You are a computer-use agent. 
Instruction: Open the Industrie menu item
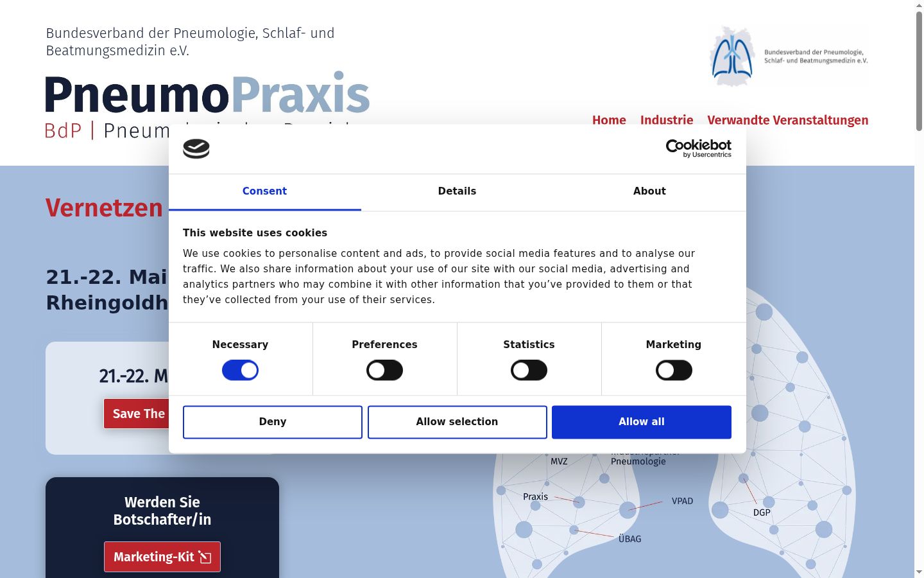tap(667, 120)
